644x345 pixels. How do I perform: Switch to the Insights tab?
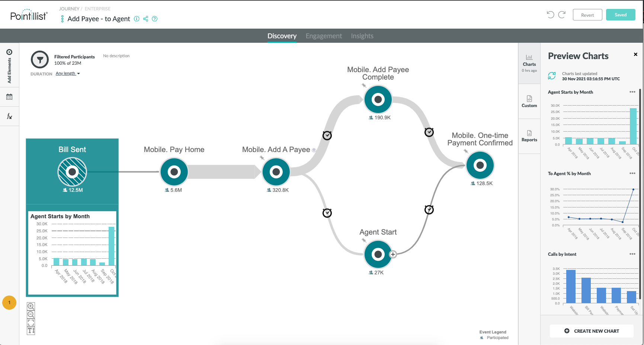point(362,36)
